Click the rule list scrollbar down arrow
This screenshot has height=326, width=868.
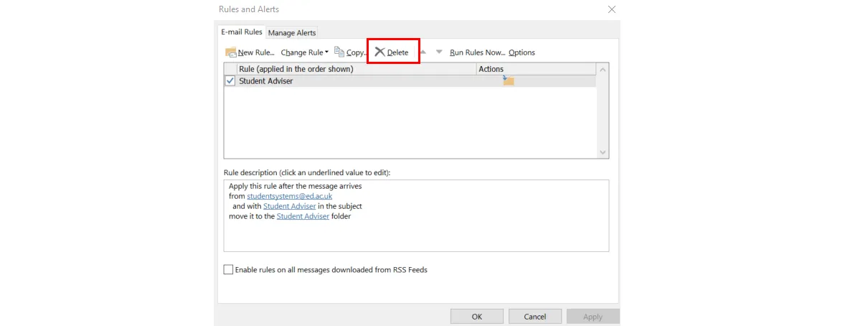pos(603,152)
